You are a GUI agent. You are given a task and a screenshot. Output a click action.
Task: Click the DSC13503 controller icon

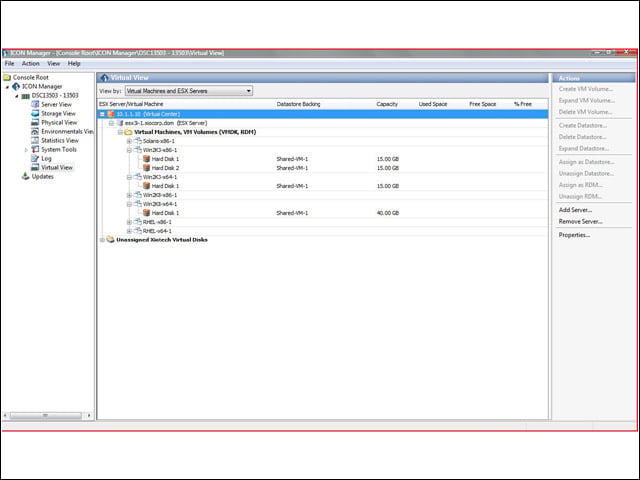[26, 96]
